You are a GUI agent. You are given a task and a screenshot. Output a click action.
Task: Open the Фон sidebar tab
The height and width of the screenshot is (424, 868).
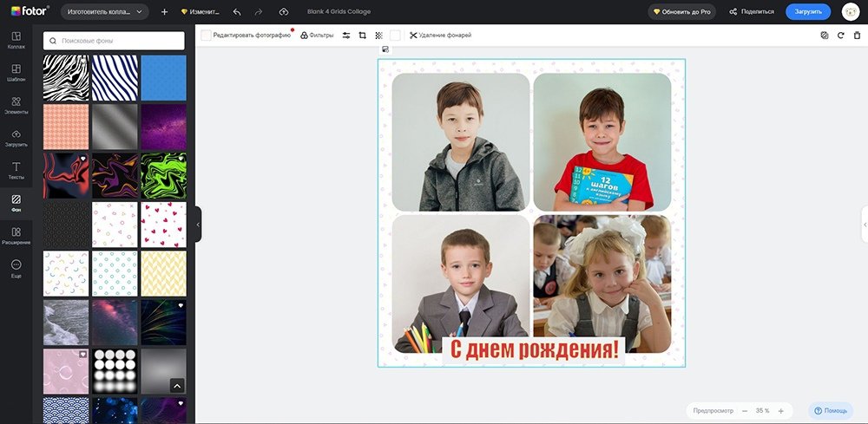coord(16,204)
